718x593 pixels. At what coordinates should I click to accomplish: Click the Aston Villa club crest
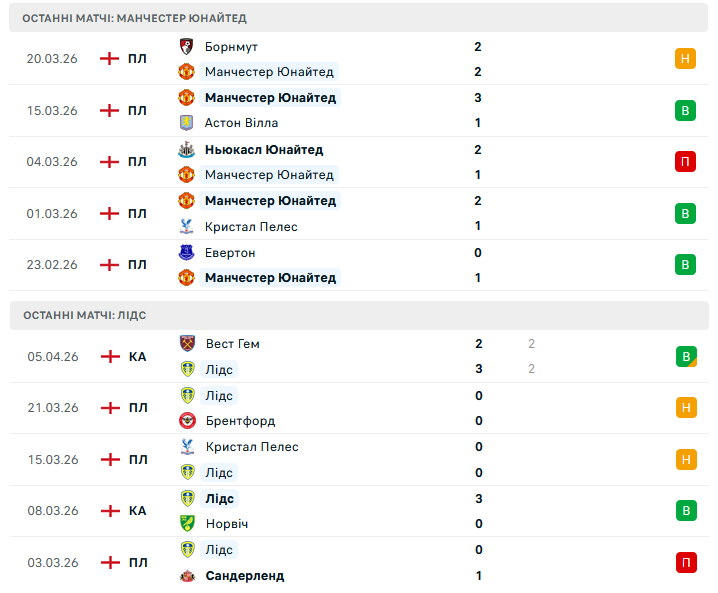tap(186, 123)
